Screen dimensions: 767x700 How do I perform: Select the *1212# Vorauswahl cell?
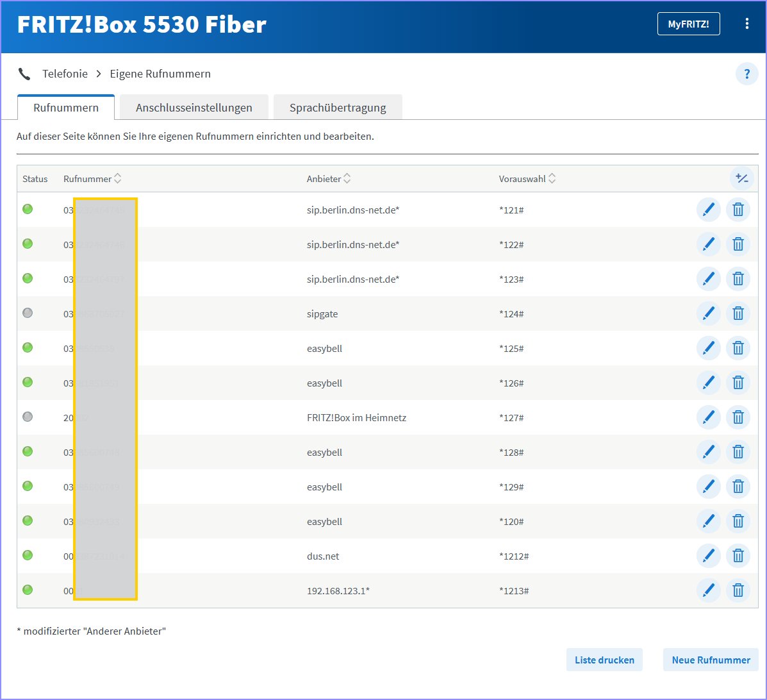514,556
